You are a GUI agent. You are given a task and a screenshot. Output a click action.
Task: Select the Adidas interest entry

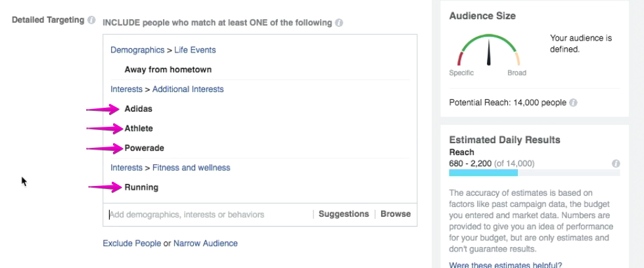(139, 109)
